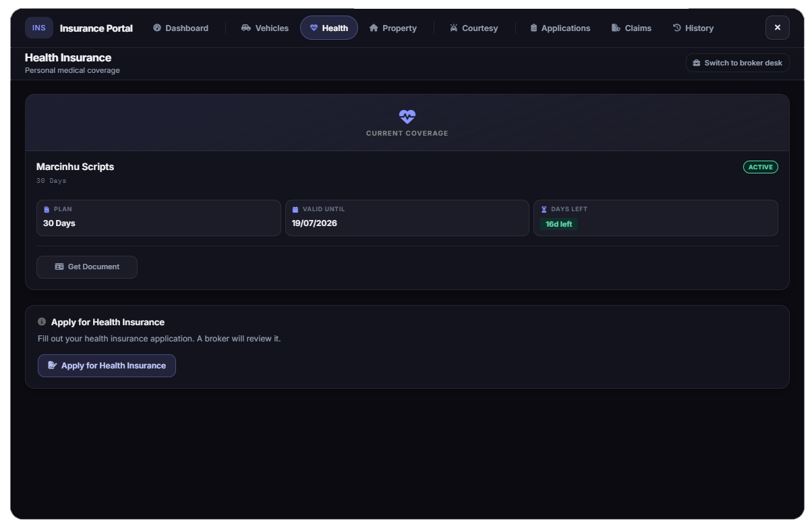
Task: Click the heartbeat Current Coverage icon
Action: 407,116
